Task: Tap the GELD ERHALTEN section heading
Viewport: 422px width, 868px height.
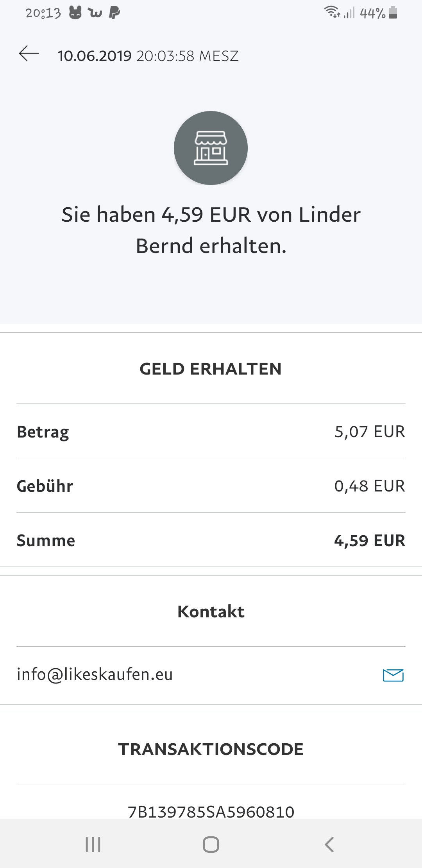Action: [211, 369]
